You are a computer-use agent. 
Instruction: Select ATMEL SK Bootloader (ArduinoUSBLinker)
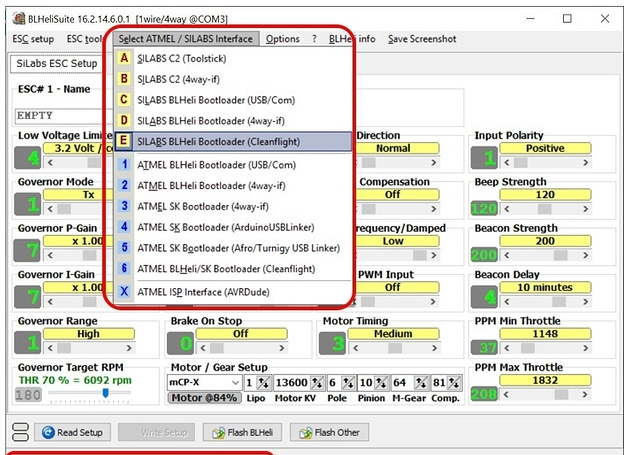coord(232,227)
